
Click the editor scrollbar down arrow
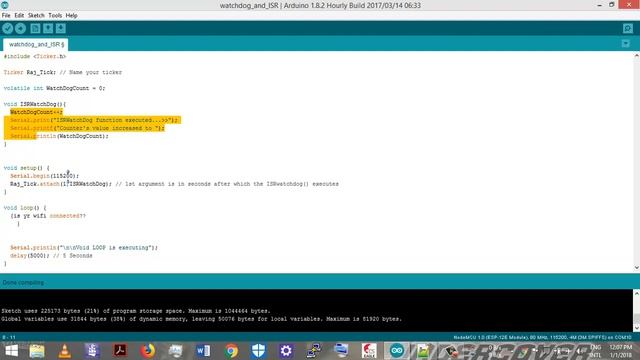[636, 268]
